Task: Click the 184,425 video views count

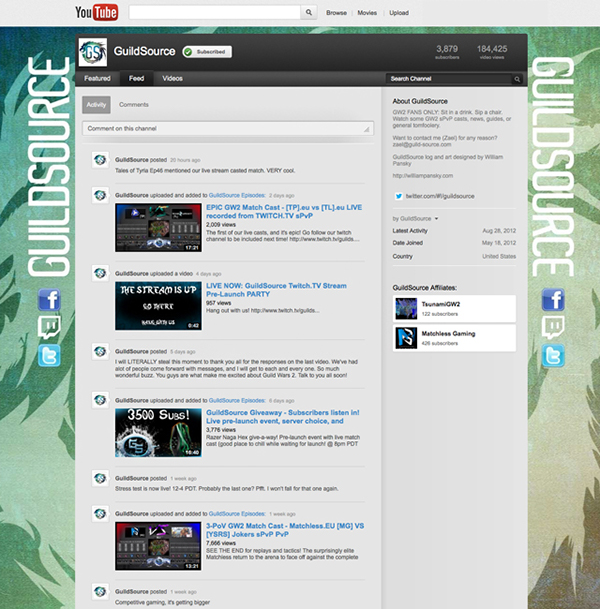Action: click(492, 52)
